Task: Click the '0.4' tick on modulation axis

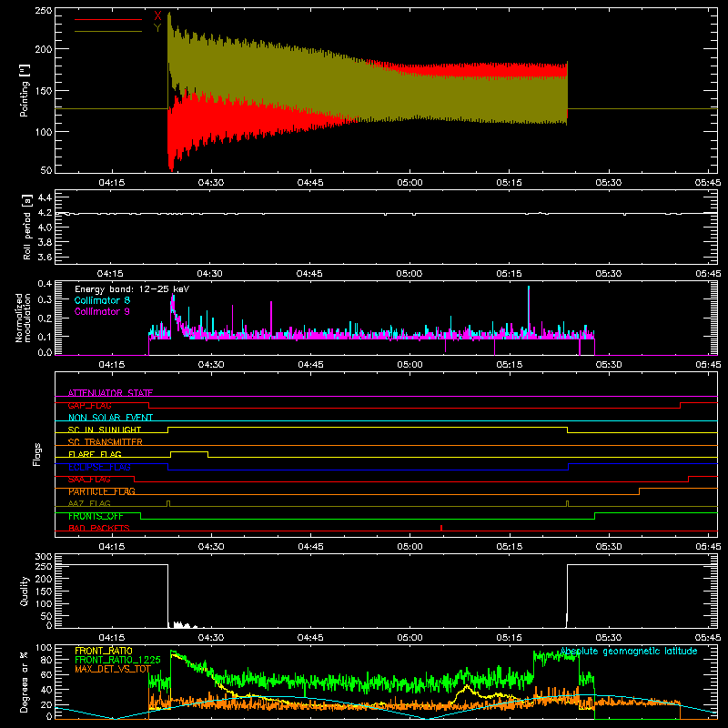Action: pos(45,284)
